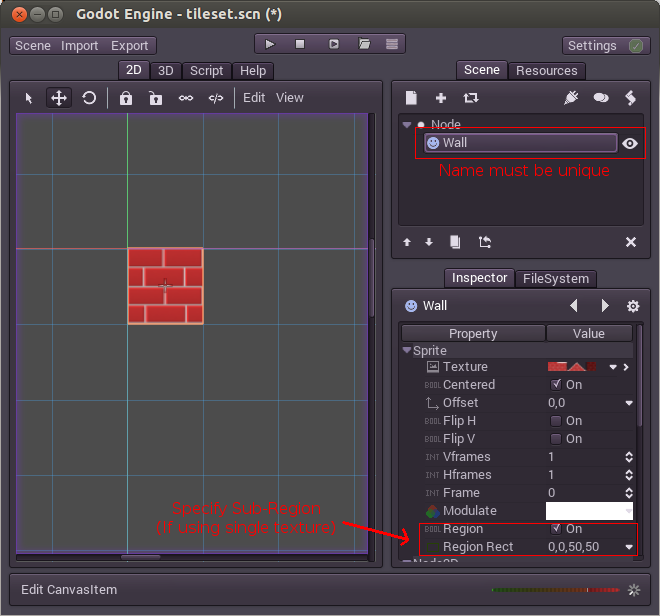Collapse the Sprite property section

(407, 351)
